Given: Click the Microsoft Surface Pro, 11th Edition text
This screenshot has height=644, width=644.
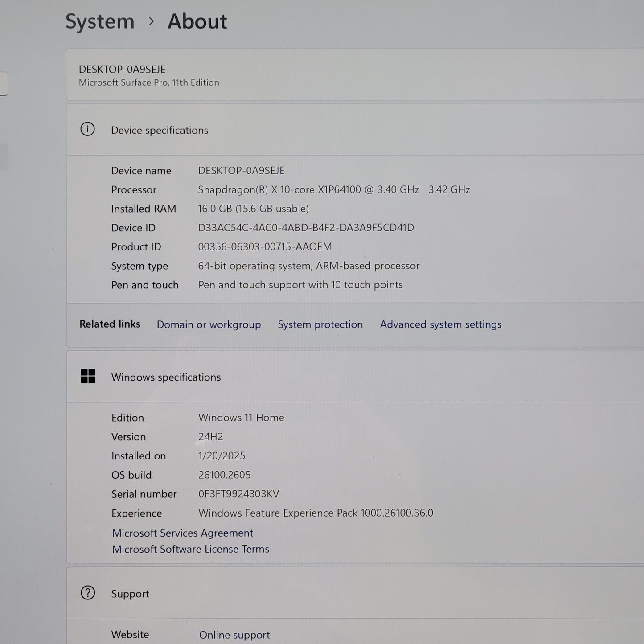Looking at the screenshot, I should tap(149, 82).
